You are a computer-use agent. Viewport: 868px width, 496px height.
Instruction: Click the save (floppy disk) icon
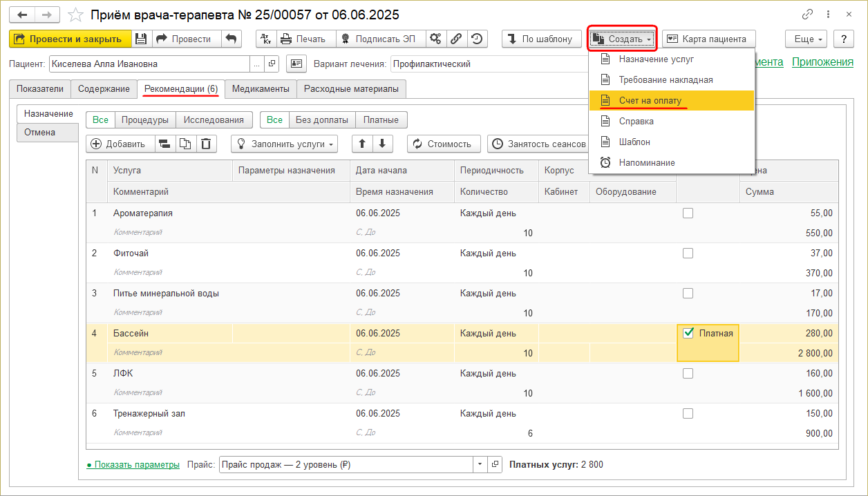[x=141, y=39]
